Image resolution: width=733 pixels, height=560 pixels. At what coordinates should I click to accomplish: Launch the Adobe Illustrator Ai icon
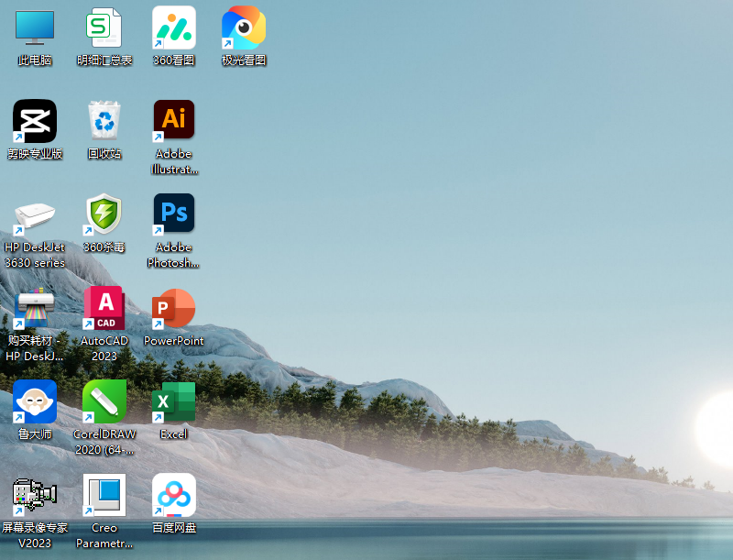click(x=174, y=120)
